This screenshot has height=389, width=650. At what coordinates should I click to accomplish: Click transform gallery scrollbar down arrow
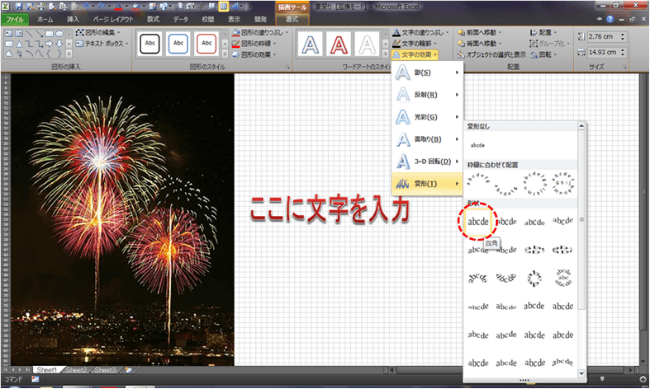581,374
